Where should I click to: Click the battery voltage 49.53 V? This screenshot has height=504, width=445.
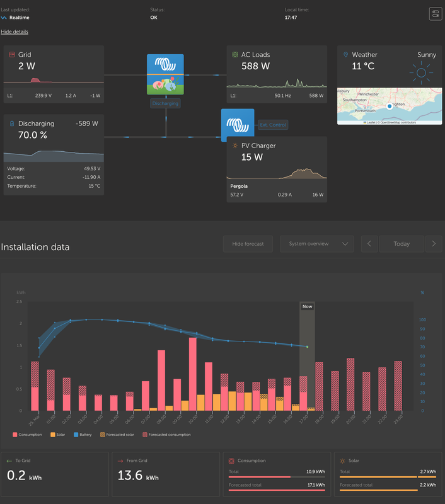click(x=92, y=169)
